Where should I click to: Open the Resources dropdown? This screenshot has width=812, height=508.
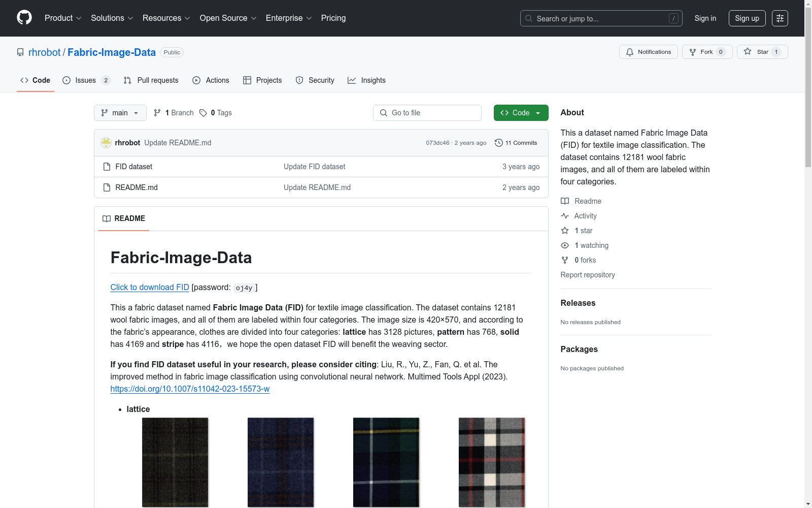coord(166,18)
